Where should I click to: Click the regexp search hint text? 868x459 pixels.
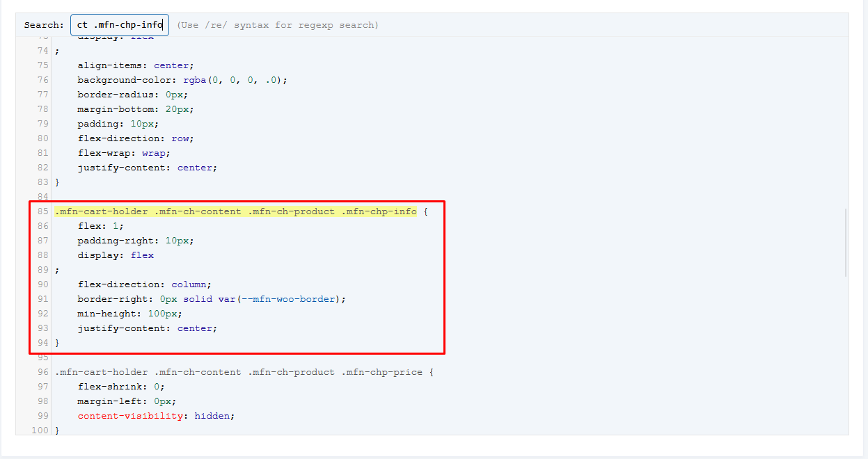pos(277,25)
